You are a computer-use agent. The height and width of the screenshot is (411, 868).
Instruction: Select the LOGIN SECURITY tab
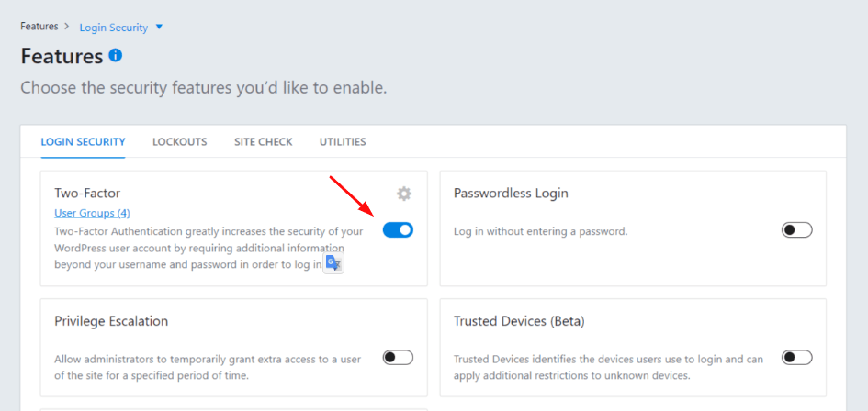click(x=83, y=142)
